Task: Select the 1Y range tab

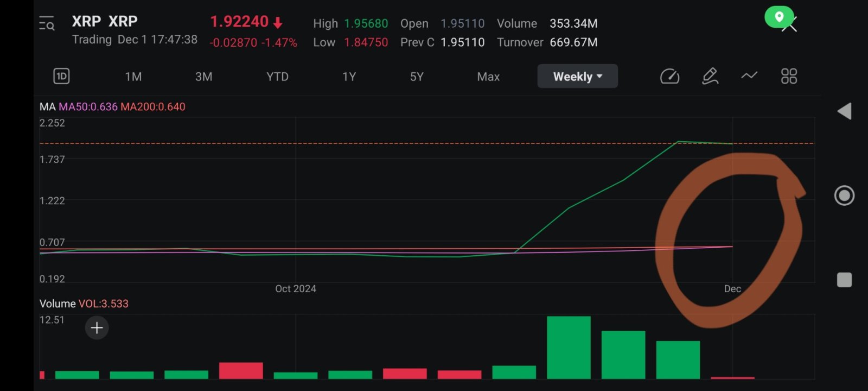Action: pyautogui.click(x=349, y=77)
